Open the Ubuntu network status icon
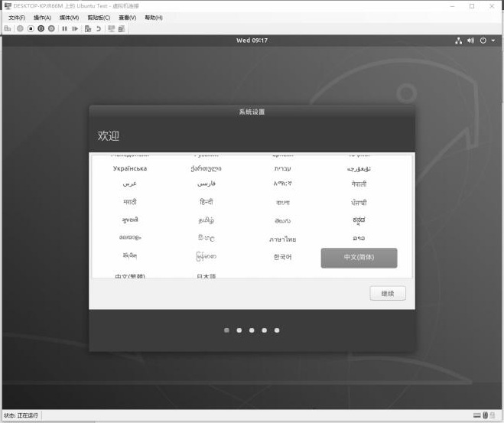 tap(459, 41)
